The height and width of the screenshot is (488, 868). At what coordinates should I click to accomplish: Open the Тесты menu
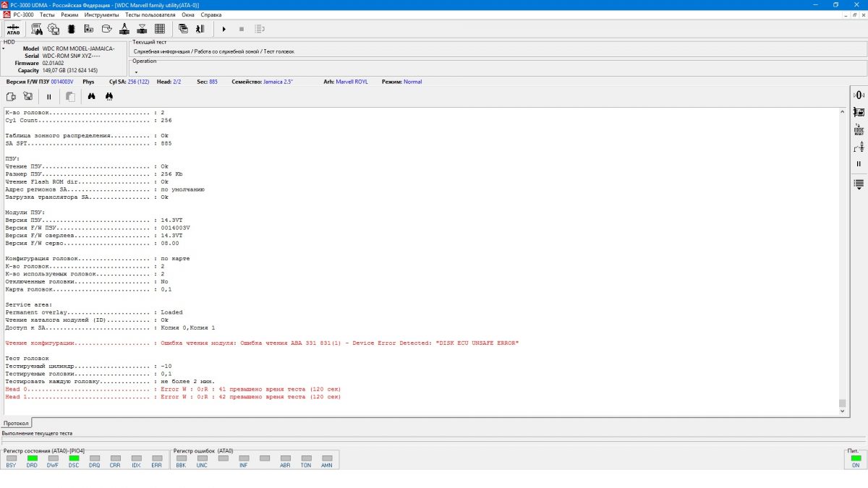[x=47, y=14]
